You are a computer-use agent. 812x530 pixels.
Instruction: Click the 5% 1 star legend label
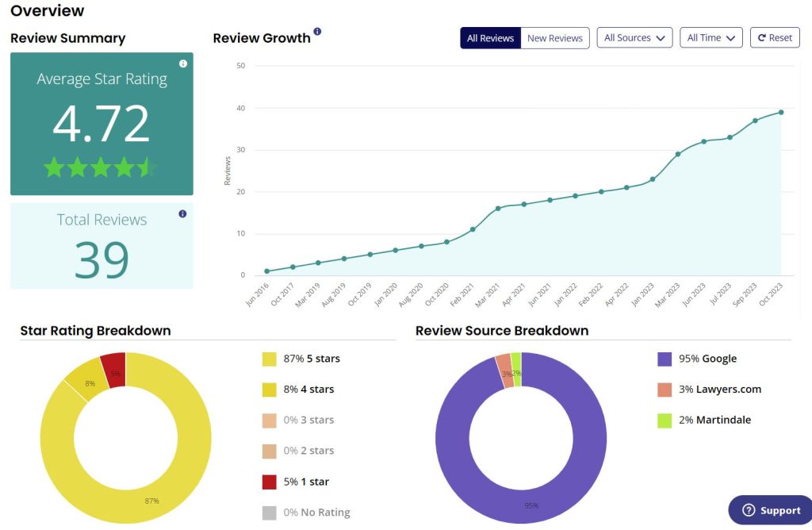click(x=306, y=482)
